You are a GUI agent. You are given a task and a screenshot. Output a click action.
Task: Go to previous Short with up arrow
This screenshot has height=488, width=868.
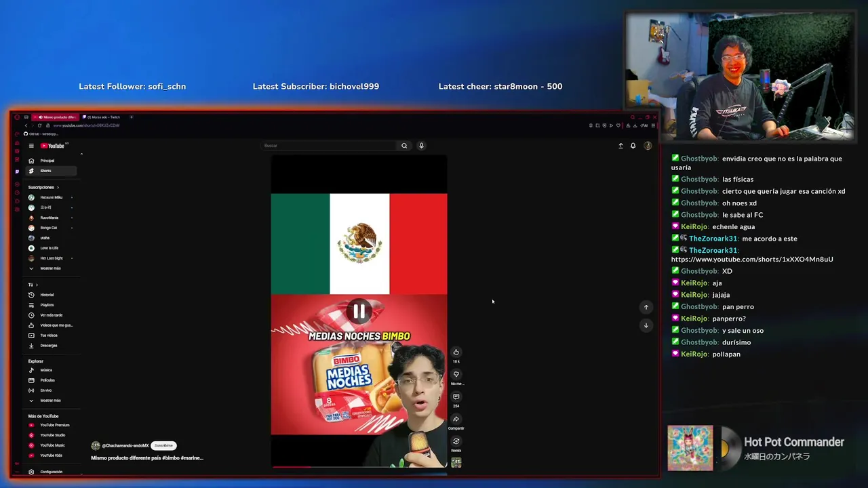[x=646, y=307]
